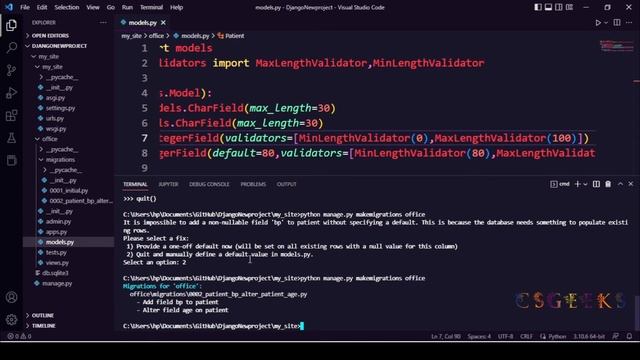This screenshot has width=640, height=360.
Task: Toggle bottom panel layout icon
Action: [x=549, y=7]
